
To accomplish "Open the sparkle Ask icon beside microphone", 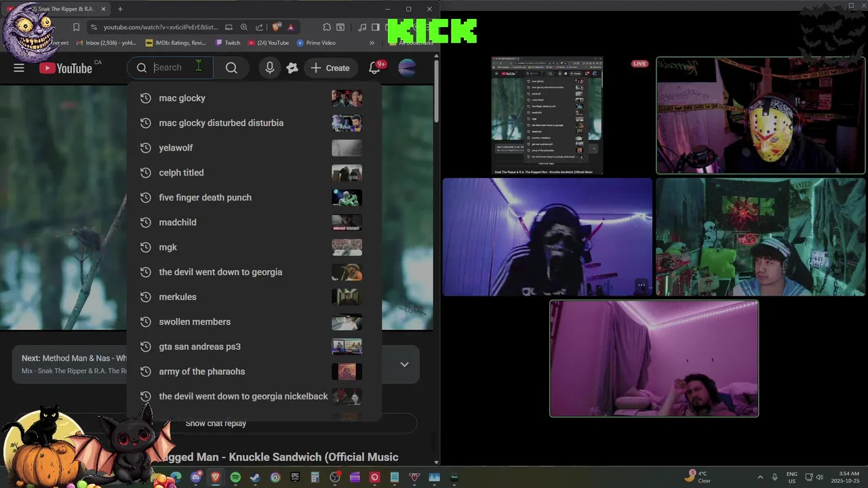I will click(x=292, y=68).
